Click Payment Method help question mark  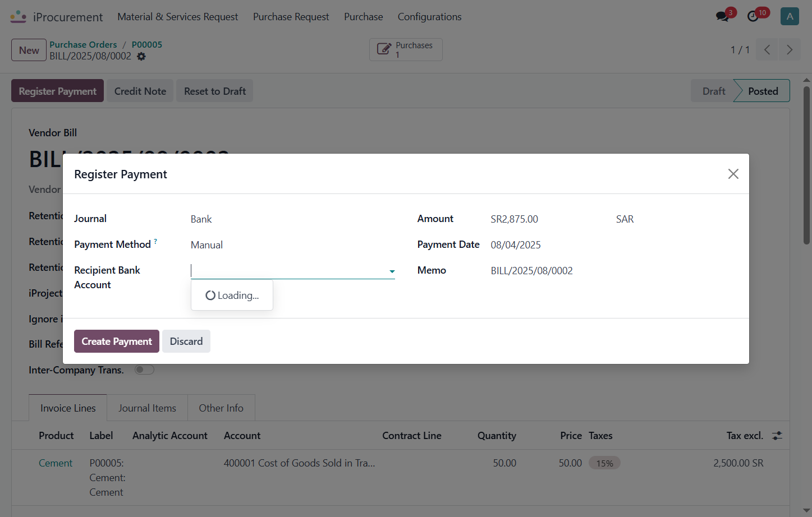[x=155, y=241]
